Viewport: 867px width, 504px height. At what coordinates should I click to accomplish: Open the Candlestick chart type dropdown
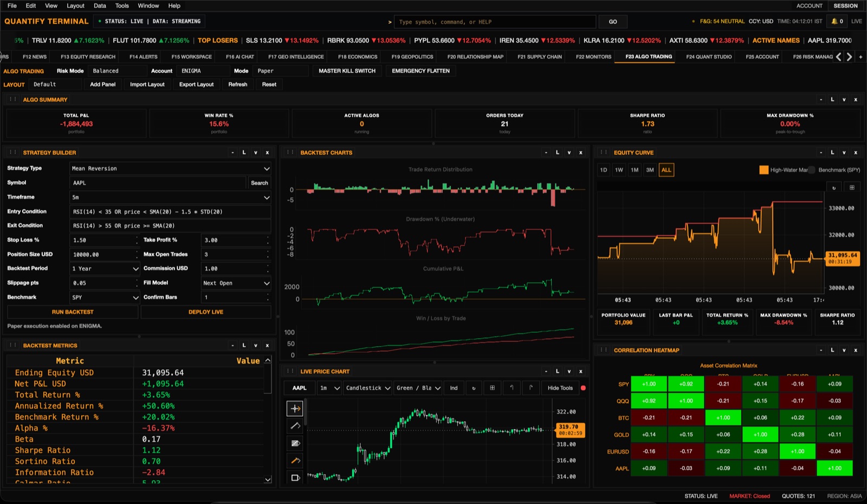(x=368, y=388)
